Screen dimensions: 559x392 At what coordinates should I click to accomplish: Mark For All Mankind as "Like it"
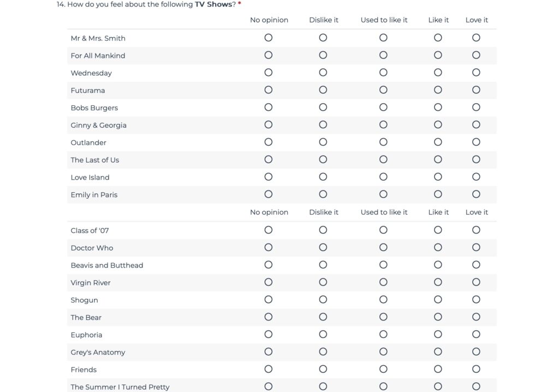coord(438,55)
